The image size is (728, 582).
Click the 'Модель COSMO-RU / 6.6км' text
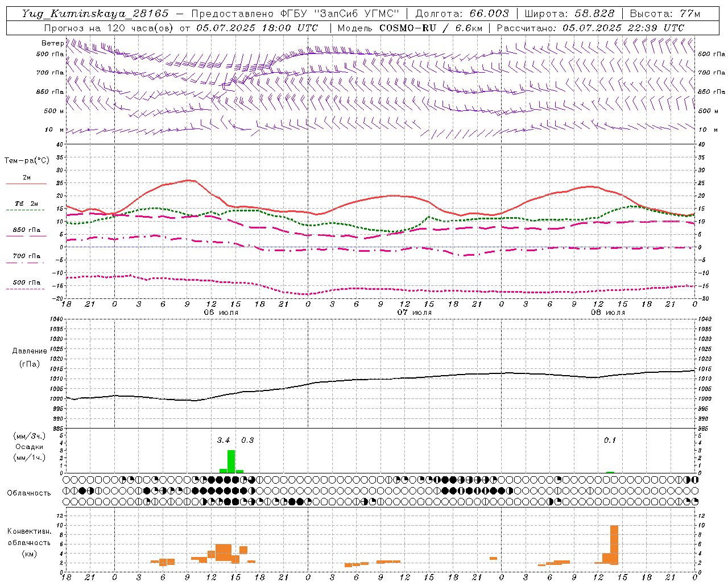410,28
